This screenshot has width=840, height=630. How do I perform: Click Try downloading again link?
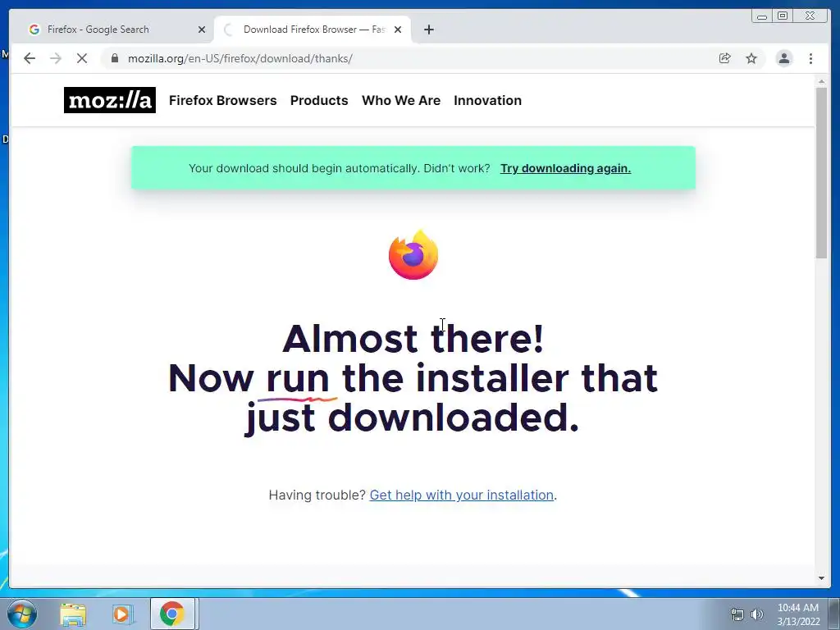(566, 168)
